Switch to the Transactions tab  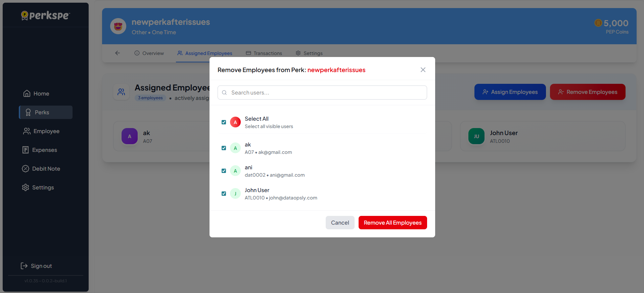coord(264,53)
